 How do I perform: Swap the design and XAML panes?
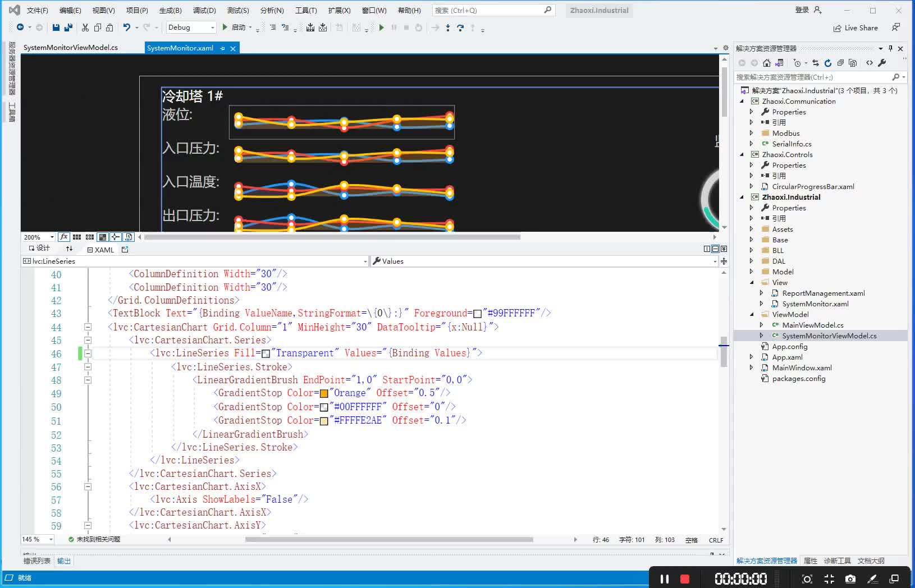tap(69, 249)
